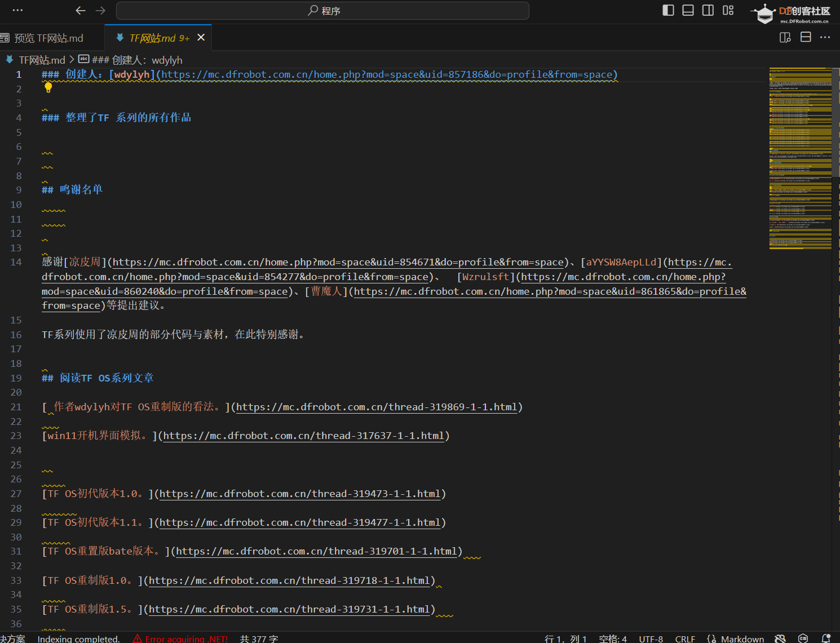Split the editor with the split icon

coord(806,37)
